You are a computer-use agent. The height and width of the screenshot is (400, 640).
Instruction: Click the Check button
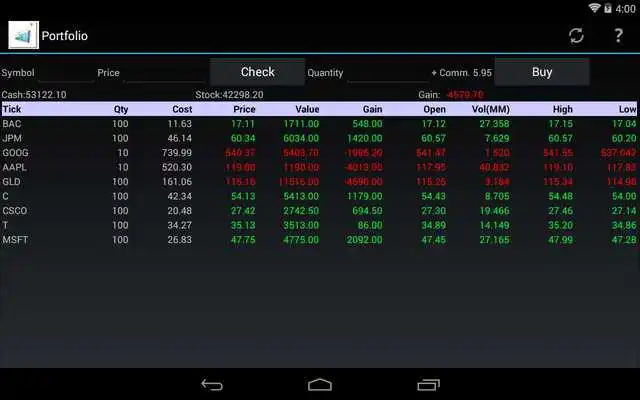(x=258, y=72)
